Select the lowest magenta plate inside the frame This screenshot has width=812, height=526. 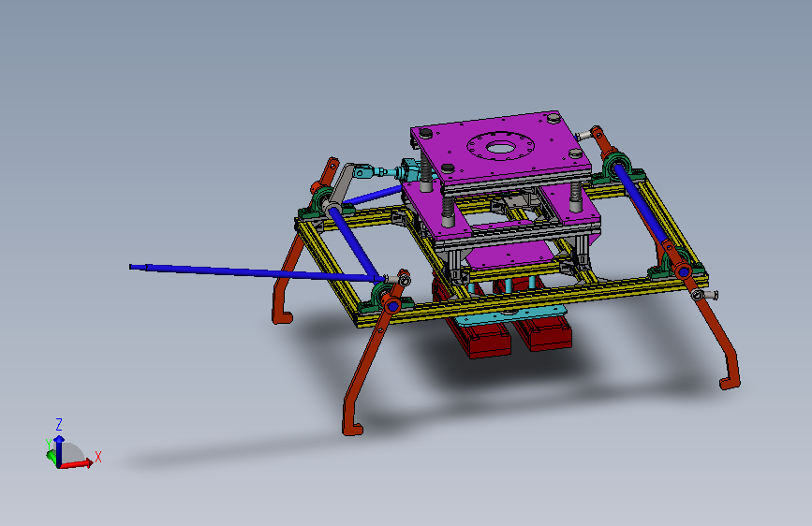coord(510,255)
